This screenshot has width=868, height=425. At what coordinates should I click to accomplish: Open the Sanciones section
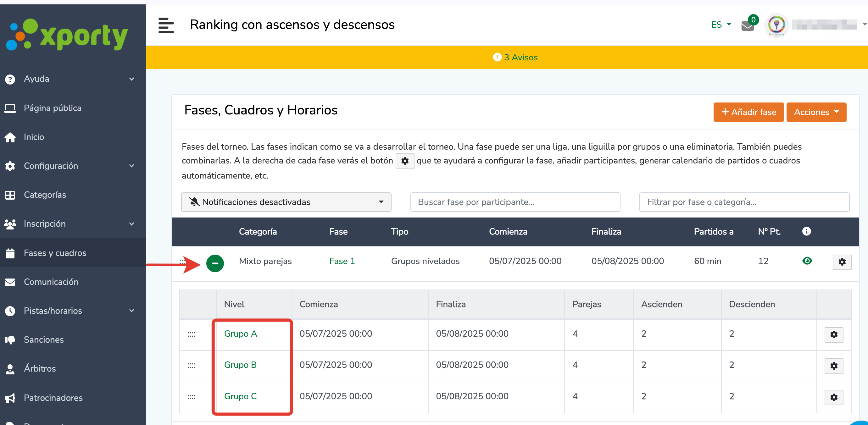43,340
